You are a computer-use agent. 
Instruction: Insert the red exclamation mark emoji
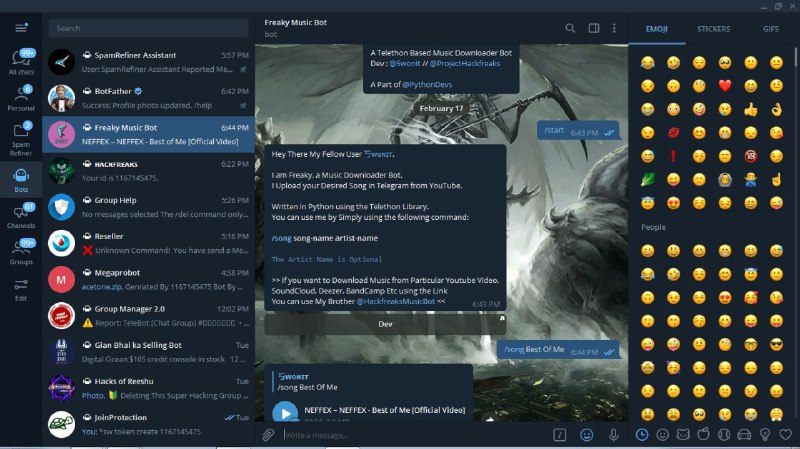pyautogui.click(x=673, y=156)
